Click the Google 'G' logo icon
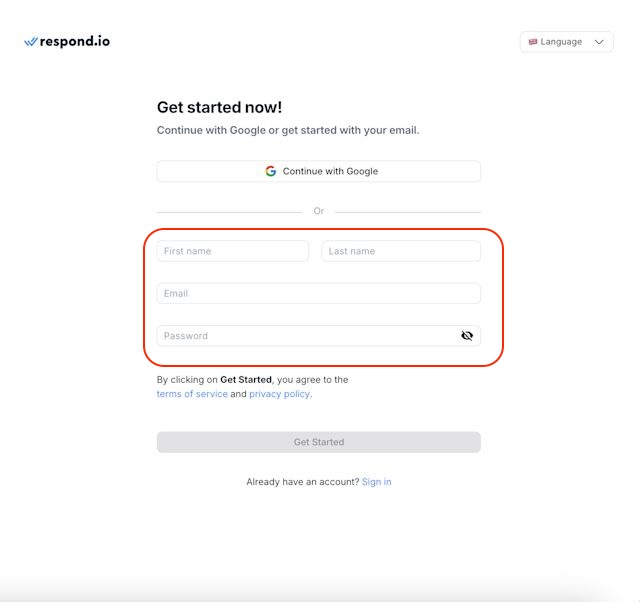640x602 pixels. (x=271, y=171)
